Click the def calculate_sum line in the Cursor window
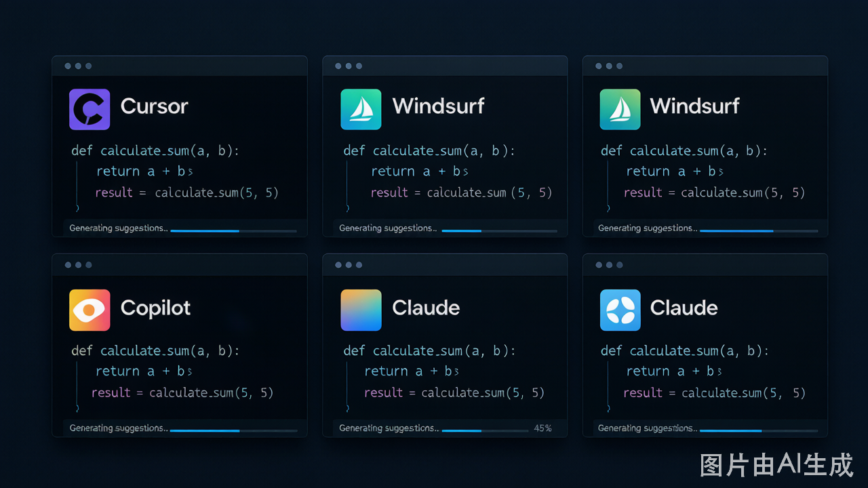This screenshot has height=488, width=868. click(x=155, y=150)
